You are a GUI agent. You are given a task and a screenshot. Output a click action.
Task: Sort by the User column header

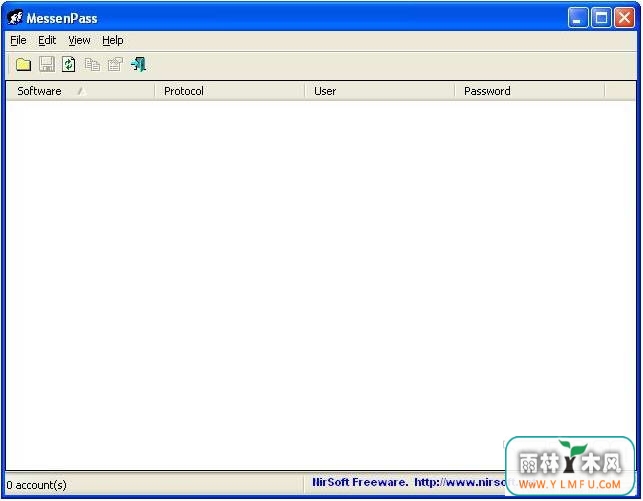click(x=380, y=91)
